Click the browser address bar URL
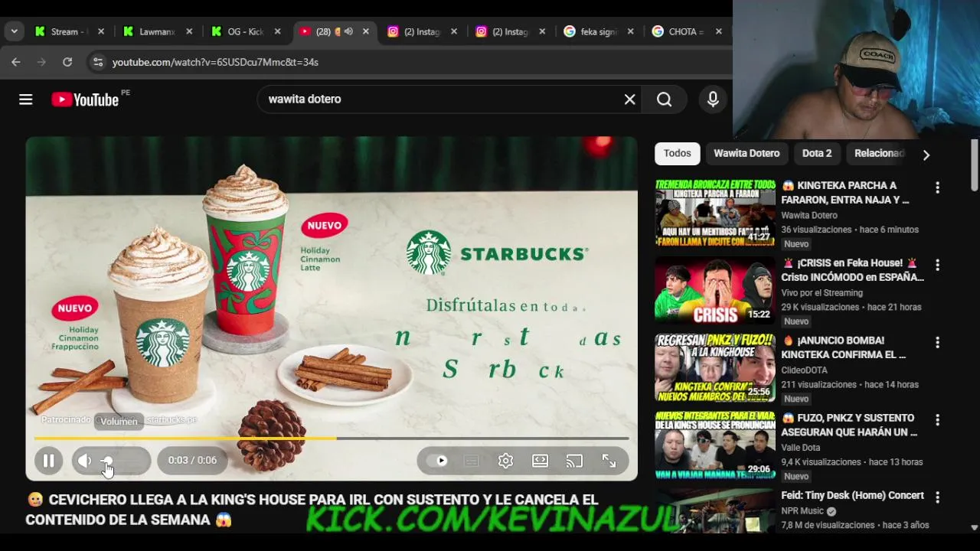 click(x=215, y=62)
